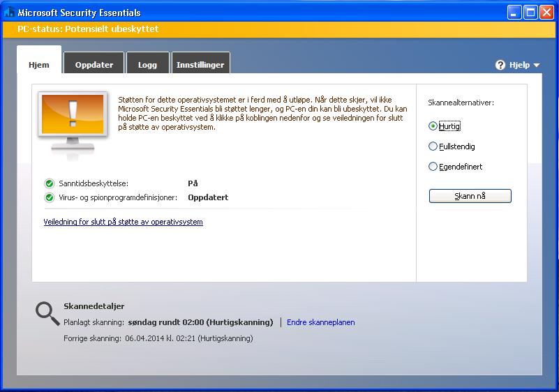
Task: Click the Skannedetaljer heading
Action: point(94,306)
